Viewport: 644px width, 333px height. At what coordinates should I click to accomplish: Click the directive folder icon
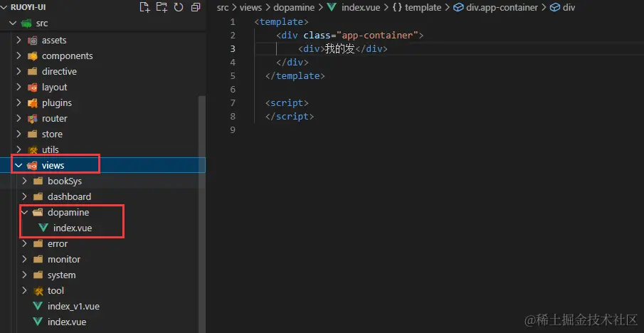pos(33,71)
